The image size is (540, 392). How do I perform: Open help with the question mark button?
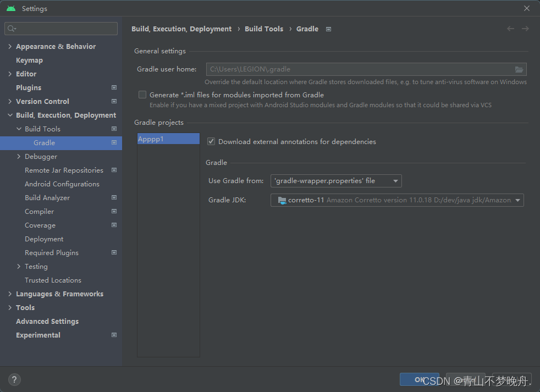tap(14, 379)
